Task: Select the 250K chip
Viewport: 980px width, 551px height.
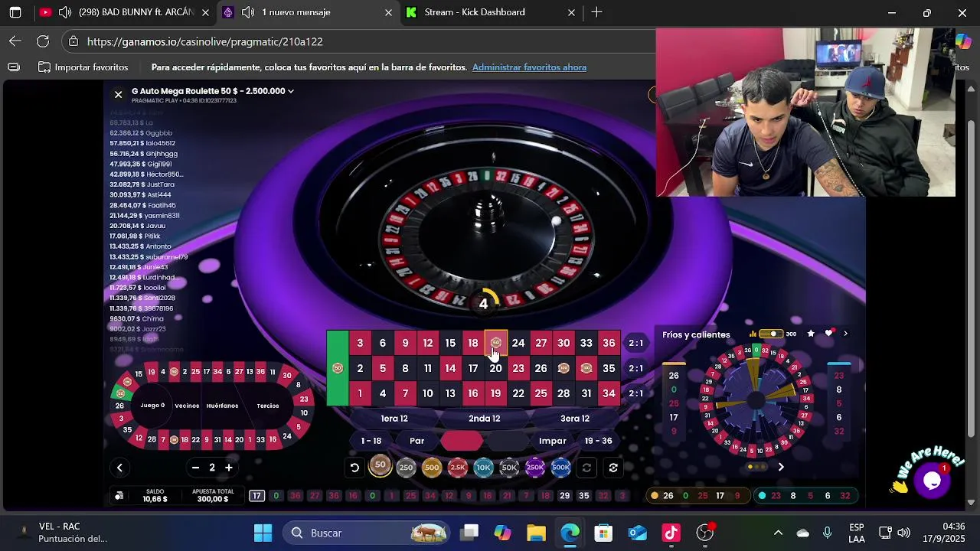Action: pyautogui.click(x=535, y=468)
